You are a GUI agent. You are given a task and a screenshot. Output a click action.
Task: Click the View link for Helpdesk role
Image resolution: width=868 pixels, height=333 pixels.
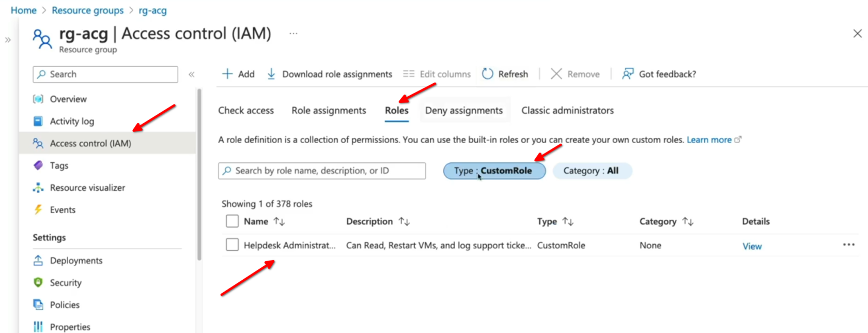click(752, 246)
